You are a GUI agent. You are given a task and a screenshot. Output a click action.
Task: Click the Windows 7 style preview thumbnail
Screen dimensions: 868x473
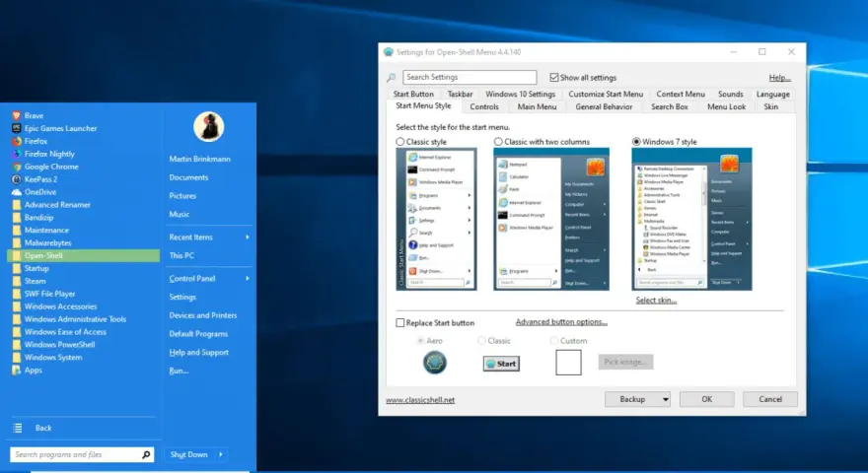pos(691,219)
